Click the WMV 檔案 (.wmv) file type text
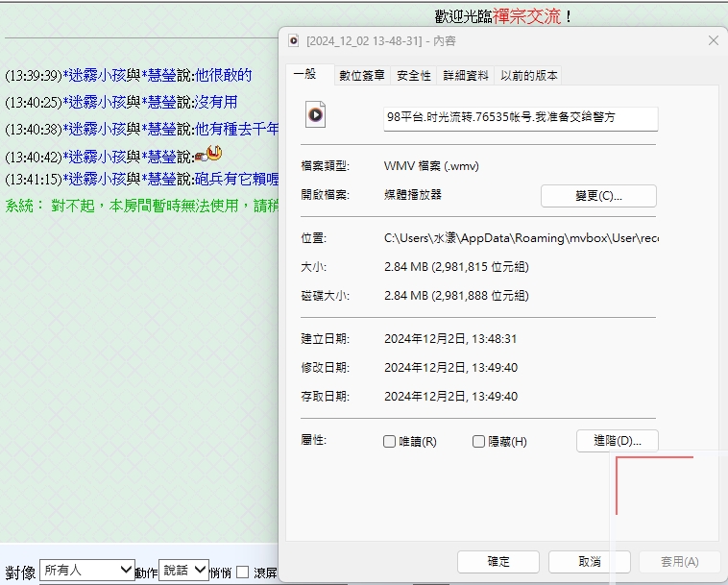728x585 pixels. tap(431, 166)
